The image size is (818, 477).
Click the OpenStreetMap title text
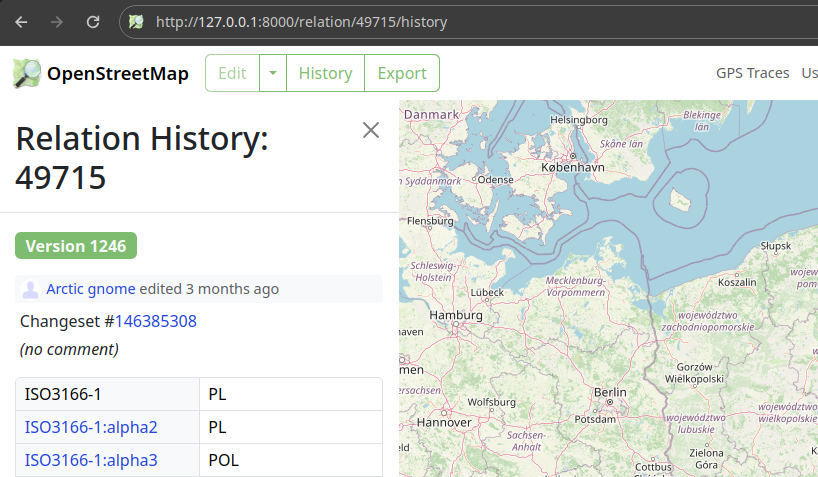pos(118,73)
